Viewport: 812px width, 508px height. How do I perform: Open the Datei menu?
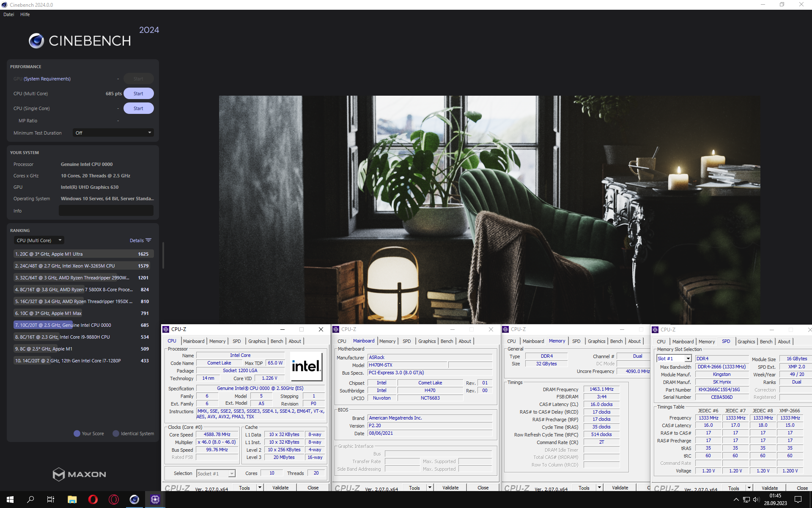pyautogui.click(x=9, y=14)
